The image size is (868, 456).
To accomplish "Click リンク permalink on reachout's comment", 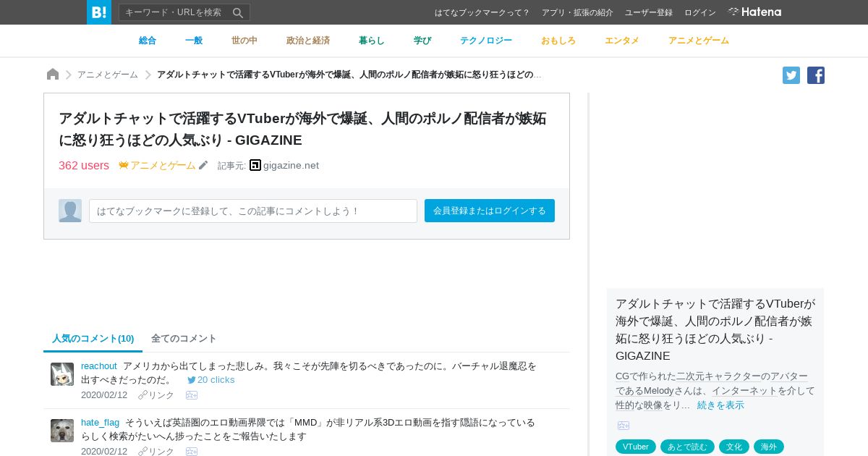I will [x=156, y=395].
